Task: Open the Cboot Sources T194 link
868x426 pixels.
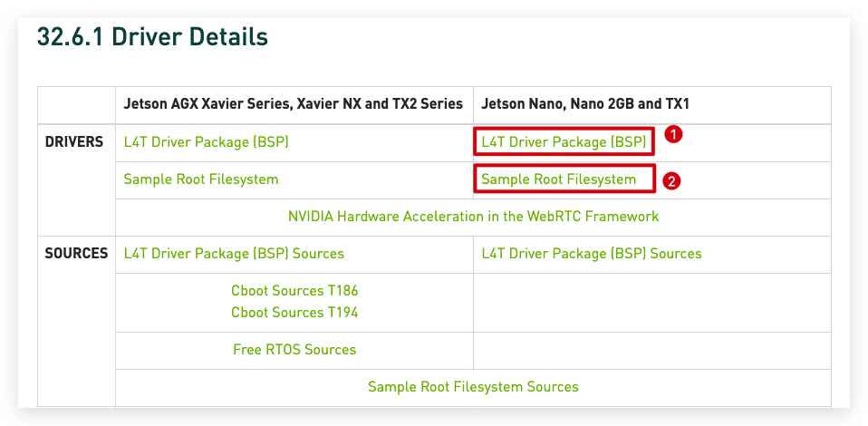Action: (294, 313)
